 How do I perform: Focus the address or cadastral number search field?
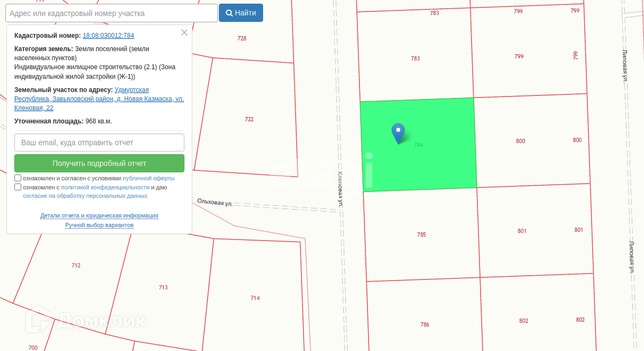point(112,13)
